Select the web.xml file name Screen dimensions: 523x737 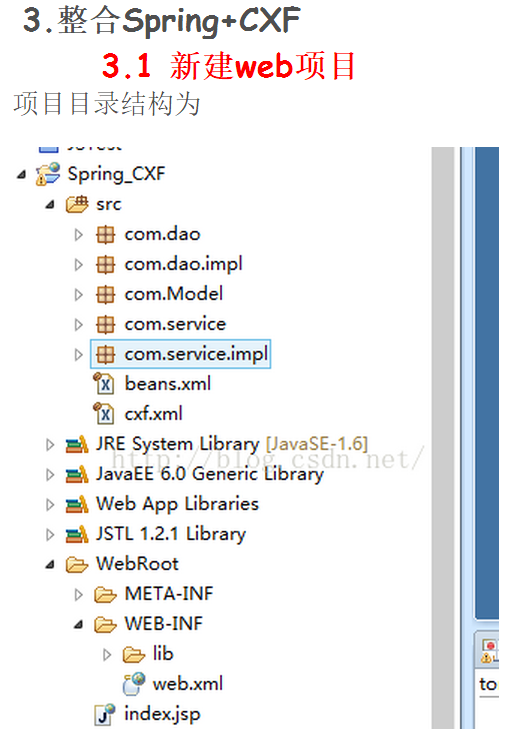tap(187, 684)
